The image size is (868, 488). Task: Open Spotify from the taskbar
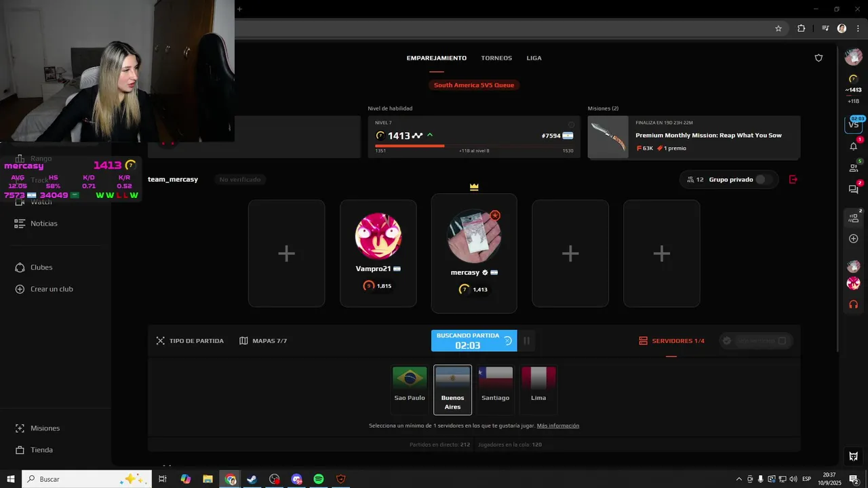[x=319, y=479]
